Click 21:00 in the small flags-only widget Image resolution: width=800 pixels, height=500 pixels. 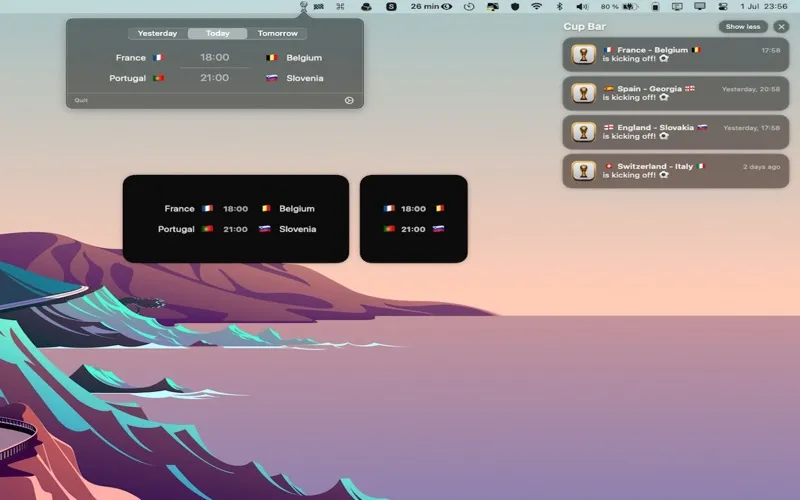click(x=413, y=229)
